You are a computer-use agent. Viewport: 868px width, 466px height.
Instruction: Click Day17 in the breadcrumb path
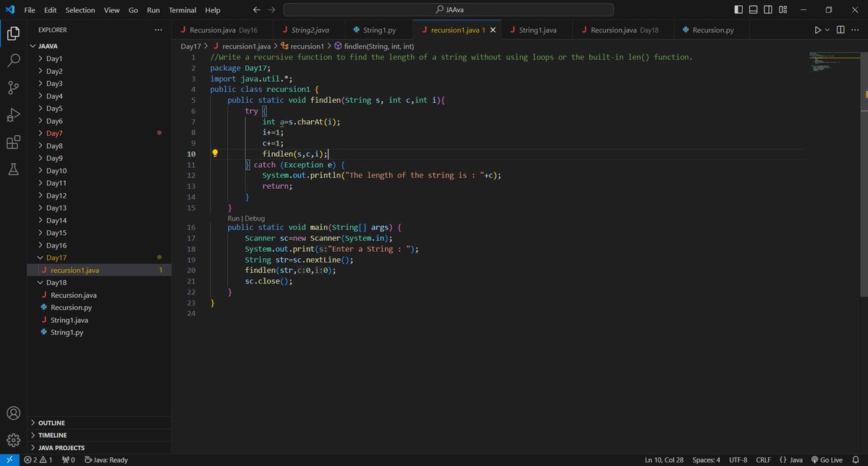[190, 46]
